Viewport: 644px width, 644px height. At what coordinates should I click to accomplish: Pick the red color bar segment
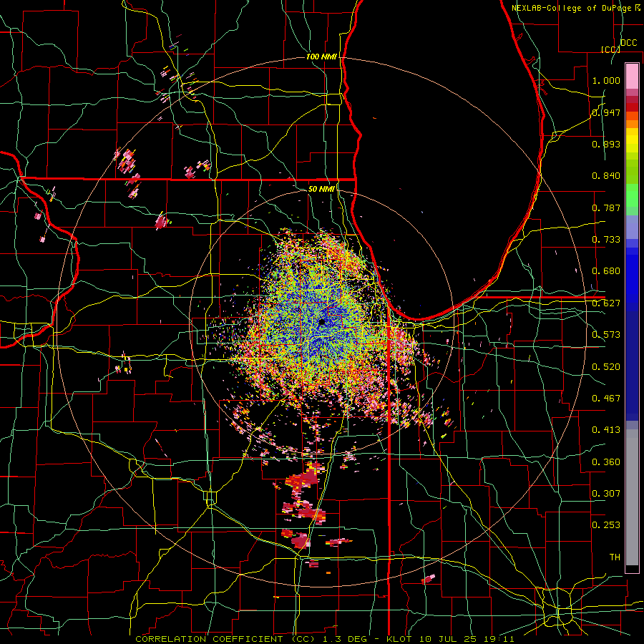point(632,107)
